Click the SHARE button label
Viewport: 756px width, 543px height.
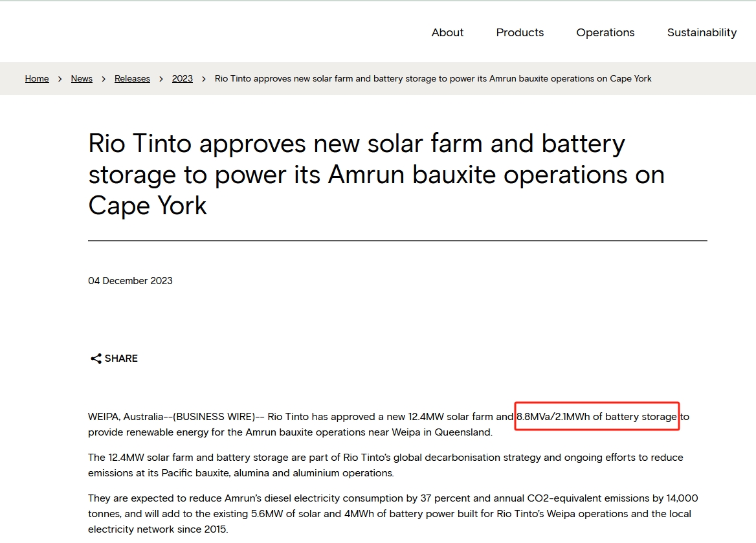pyautogui.click(x=121, y=359)
